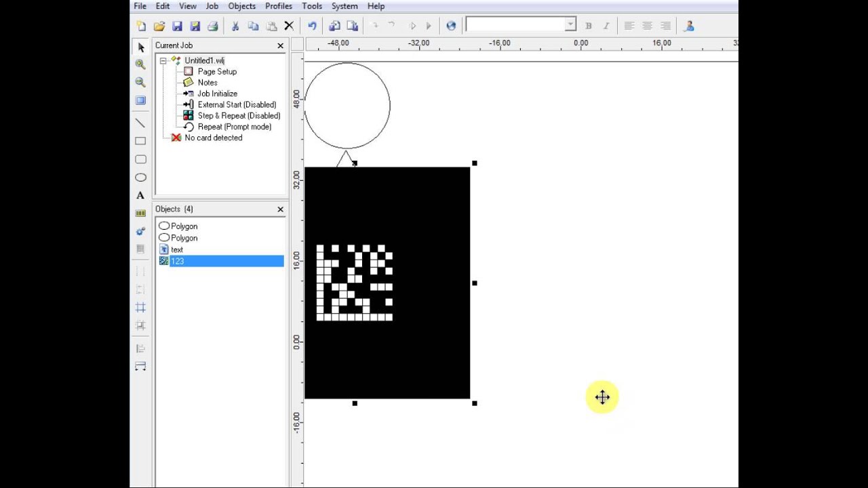This screenshot has height=488, width=868.
Task: Click the globe icon in toolbar
Action: coord(452,26)
